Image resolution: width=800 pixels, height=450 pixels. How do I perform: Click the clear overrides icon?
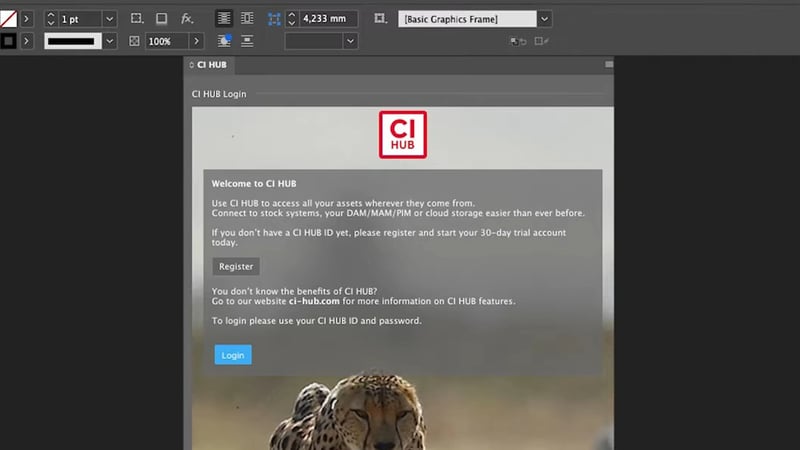(x=518, y=41)
